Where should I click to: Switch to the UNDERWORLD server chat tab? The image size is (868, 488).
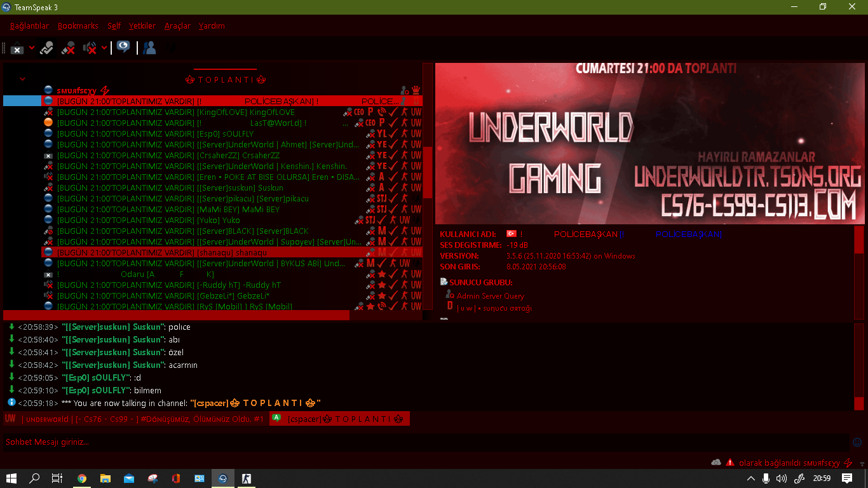[135, 419]
